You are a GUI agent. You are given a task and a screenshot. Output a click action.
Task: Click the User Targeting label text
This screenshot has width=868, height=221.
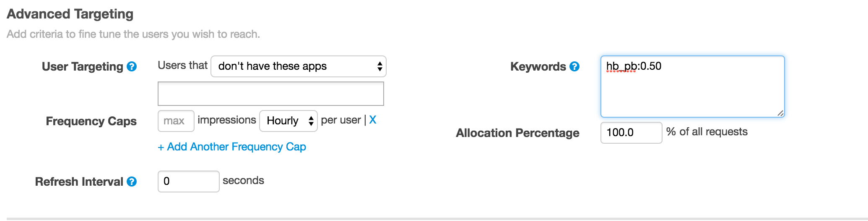tap(82, 66)
